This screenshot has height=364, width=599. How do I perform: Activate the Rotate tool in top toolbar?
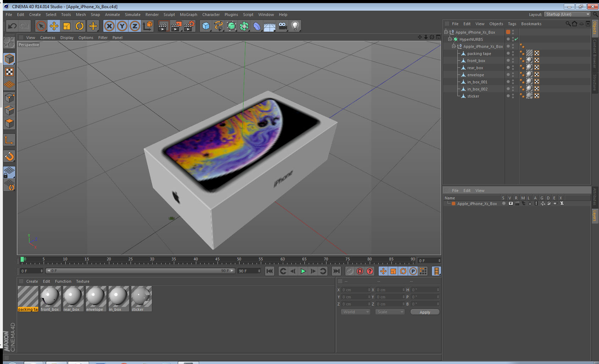80,26
